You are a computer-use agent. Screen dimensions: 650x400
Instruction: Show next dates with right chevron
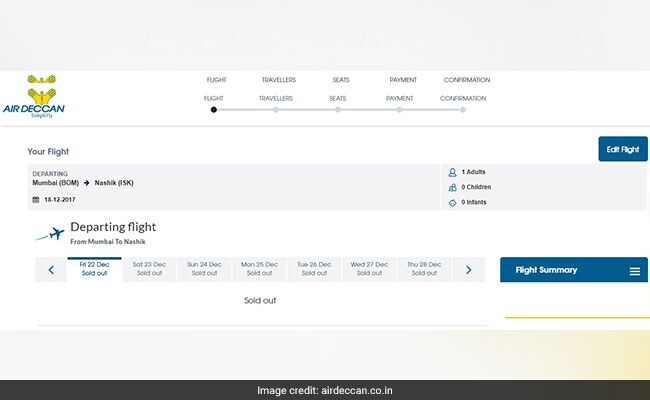pos(468,270)
